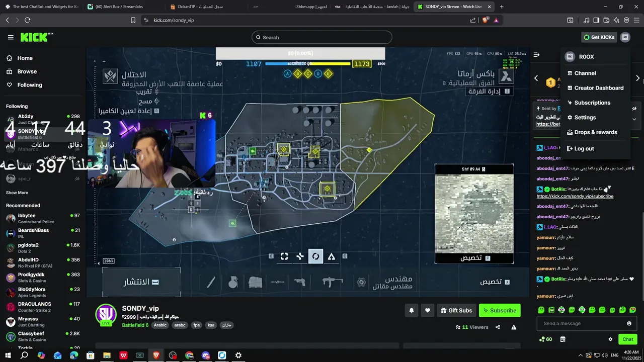Open Prodigyddk recommended channel
This screenshot has height=362, width=644.
(43, 278)
